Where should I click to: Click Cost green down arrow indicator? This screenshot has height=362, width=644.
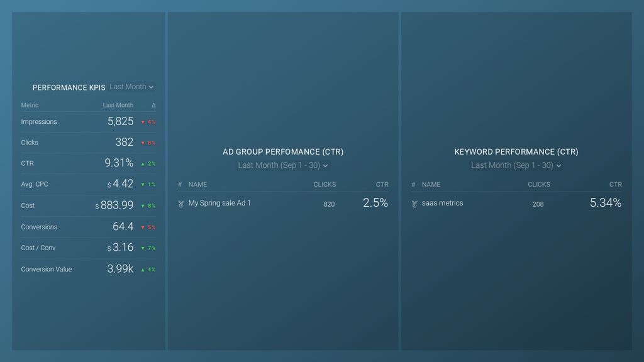click(143, 206)
